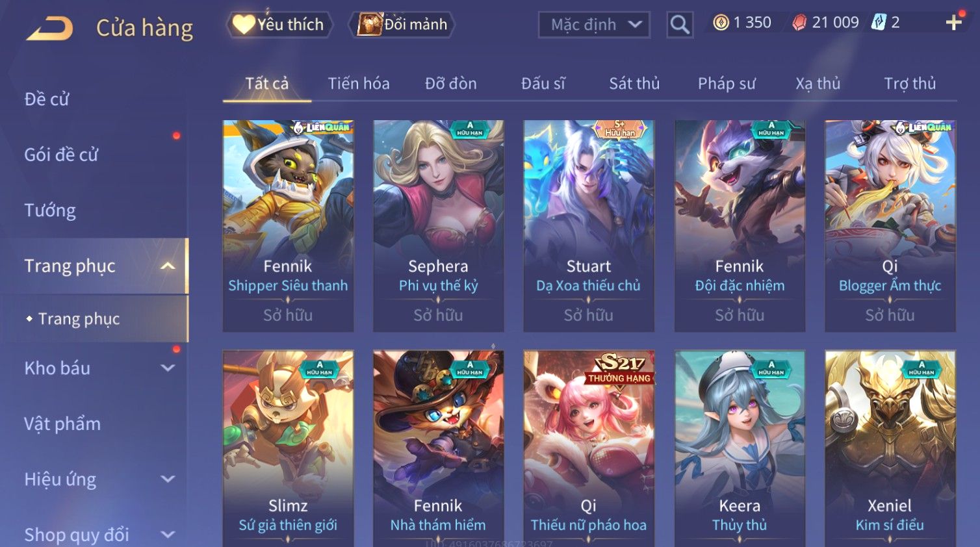Open the Mặc định sort dropdown
The image size is (980, 547).
coord(594,25)
